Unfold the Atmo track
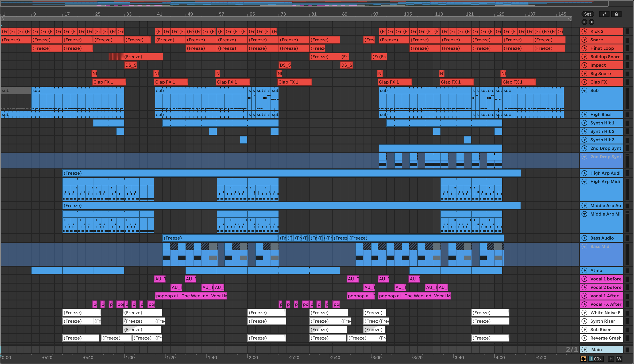The height and width of the screenshot is (364, 634). [584, 270]
